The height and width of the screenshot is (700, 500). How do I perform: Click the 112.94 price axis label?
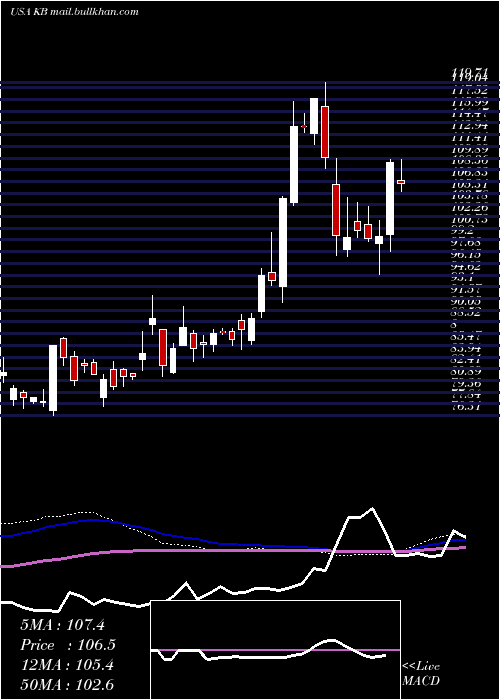(x=469, y=125)
